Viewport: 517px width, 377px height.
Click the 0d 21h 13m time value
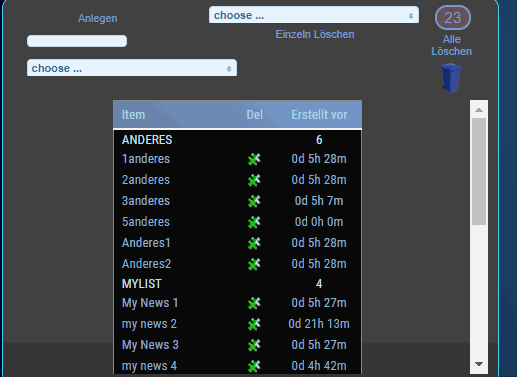319,324
